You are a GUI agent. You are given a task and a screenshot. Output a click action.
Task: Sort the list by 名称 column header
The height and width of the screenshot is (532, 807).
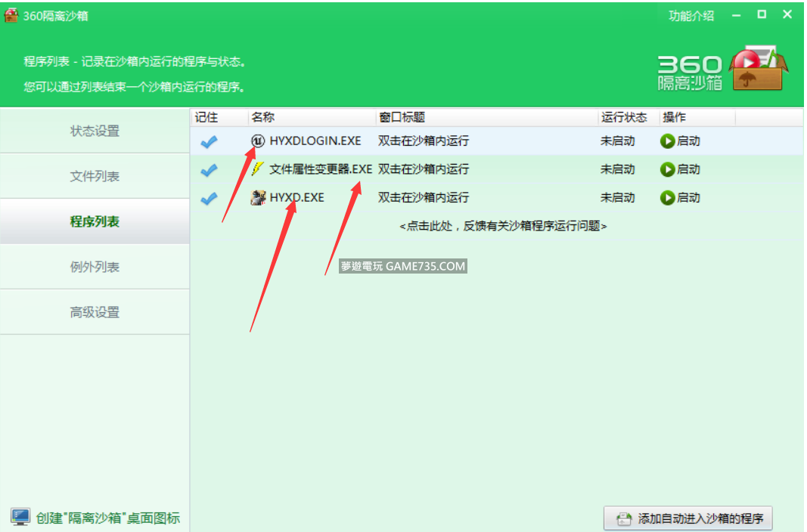tap(263, 117)
